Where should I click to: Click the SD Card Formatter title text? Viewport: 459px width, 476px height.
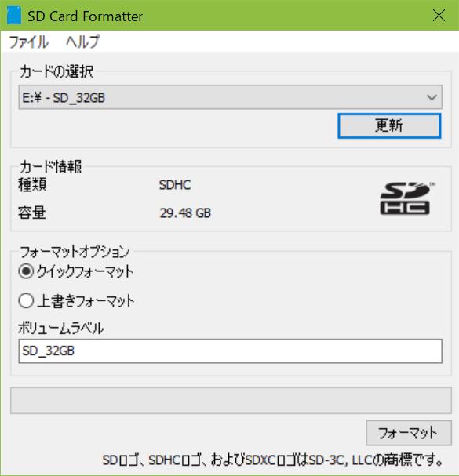(x=85, y=16)
